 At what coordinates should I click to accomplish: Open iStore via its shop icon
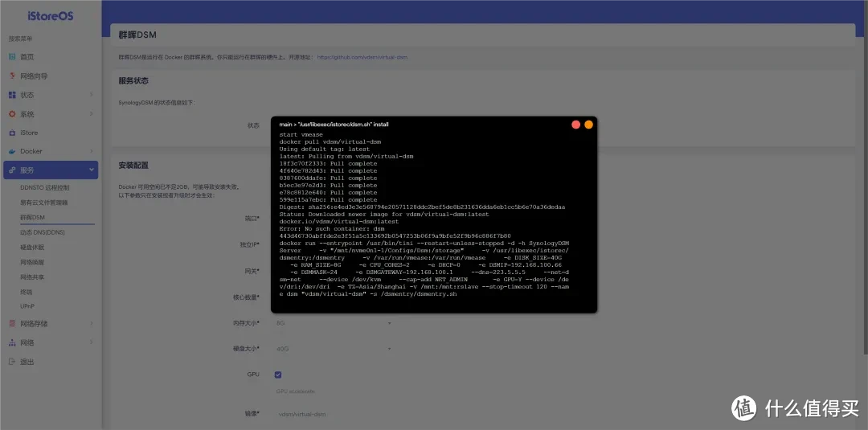(12, 133)
